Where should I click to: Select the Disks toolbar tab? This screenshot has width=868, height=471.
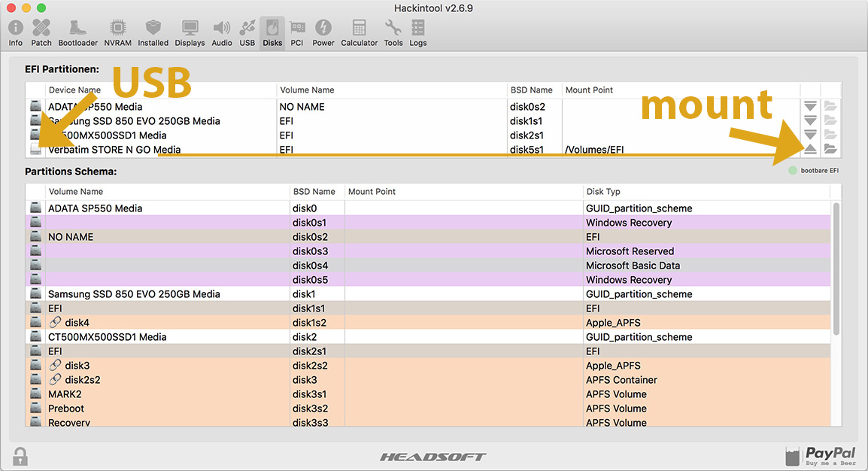(272, 33)
